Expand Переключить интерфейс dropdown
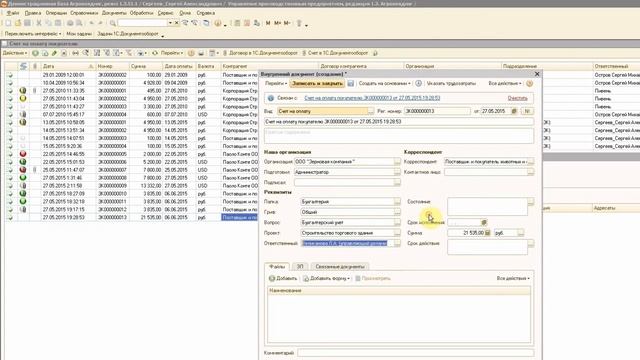 [x=33, y=34]
